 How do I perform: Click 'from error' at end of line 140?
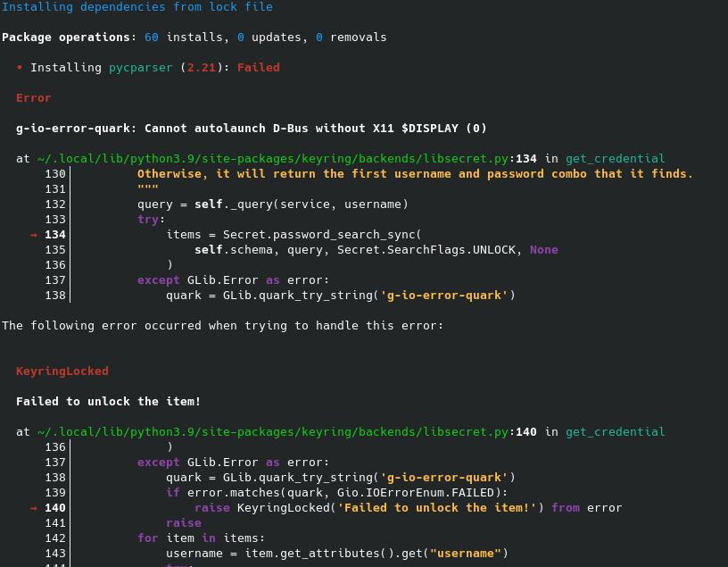[x=587, y=508]
